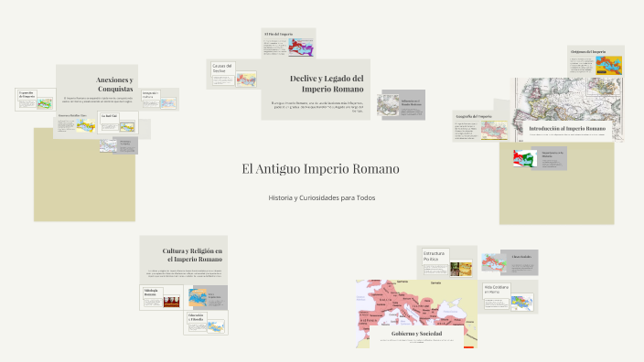This screenshot has height=362, width=644.
Task: Open 'Cultura y Religión en el Imperio Romano' heading
Action: coord(192,255)
